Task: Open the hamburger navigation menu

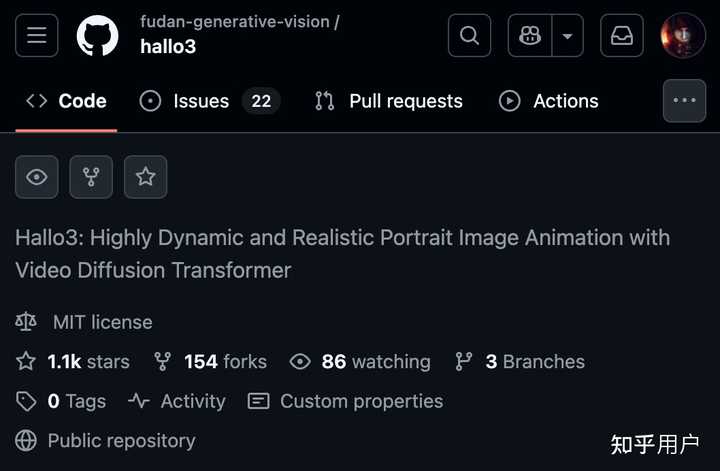Action: [x=37, y=36]
